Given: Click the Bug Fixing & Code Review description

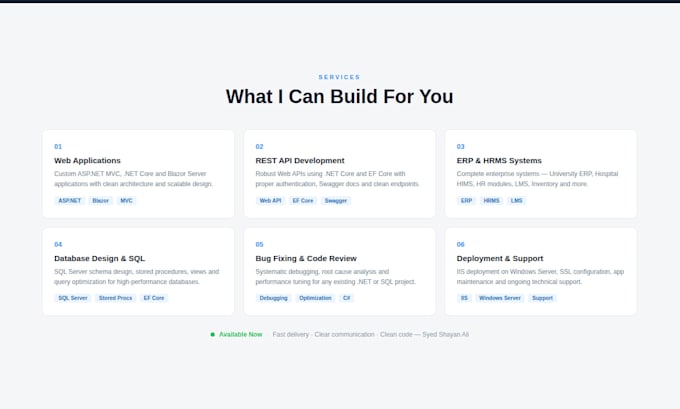Looking at the screenshot, I should coord(336,277).
